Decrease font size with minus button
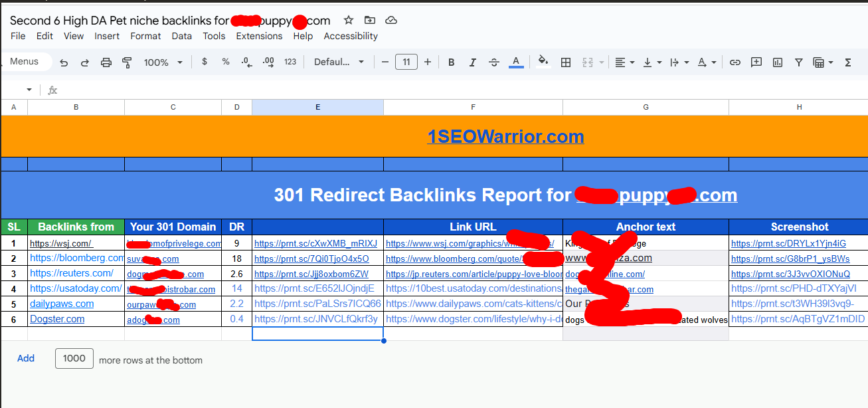This screenshot has height=408, width=868. pos(385,62)
